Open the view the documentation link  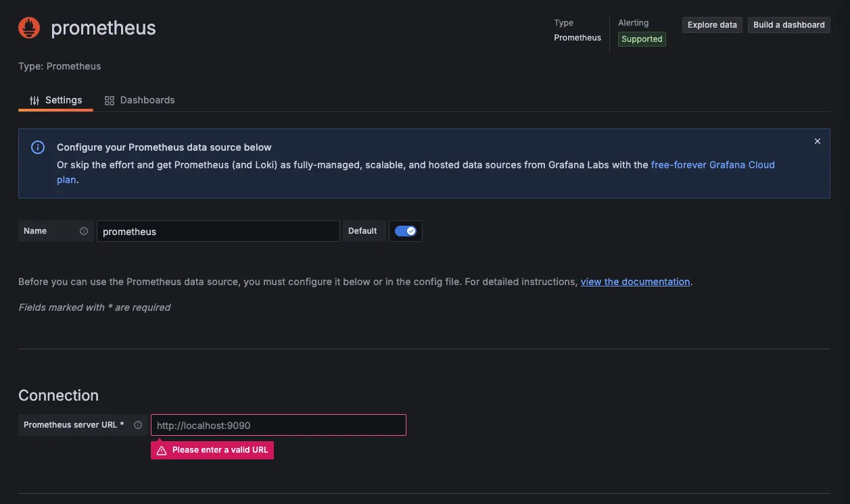(636, 282)
